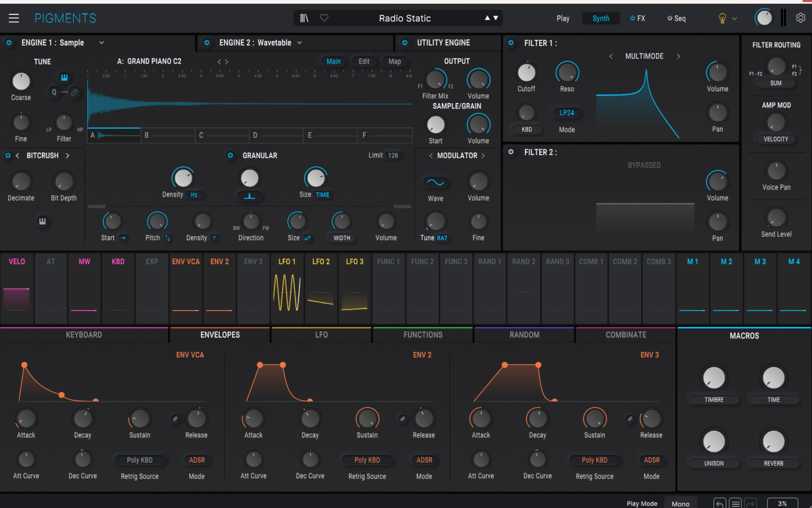Click the keyboard icon below Bitcrush
812x508 pixels.
[x=42, y=221]
